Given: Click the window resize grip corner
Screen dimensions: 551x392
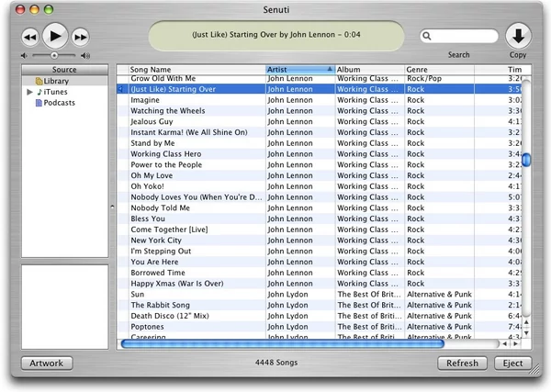Looking at the screenshot, I should pyautogui.click(x=535, y=370).
